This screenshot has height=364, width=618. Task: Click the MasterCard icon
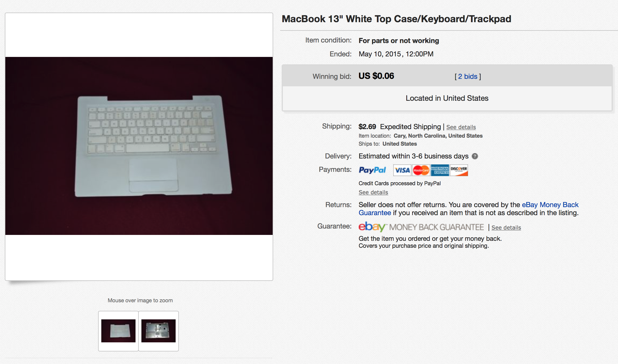tap(421, 170)
